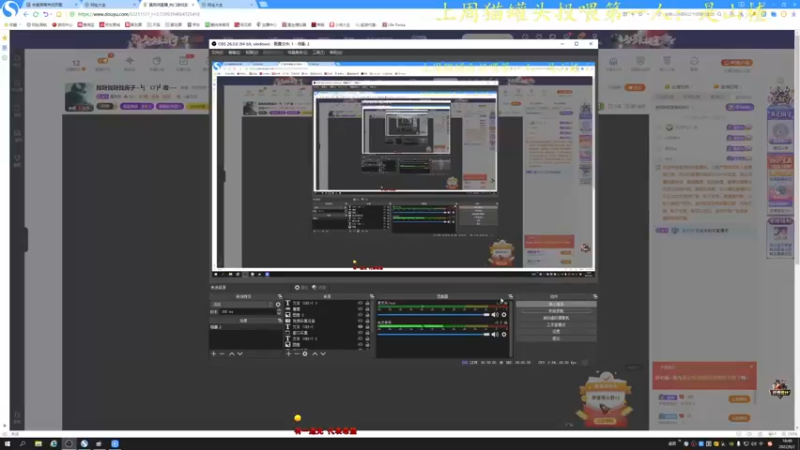800x450 pixels.
Task: Lock the 图像 2 source
Action: tap(367, 315)
